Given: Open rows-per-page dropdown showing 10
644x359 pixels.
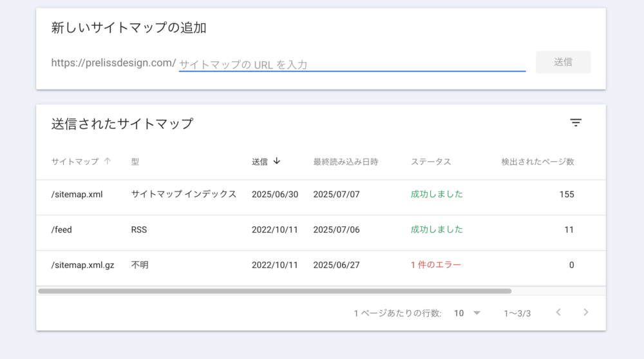Looking at the screenshot, I should [x=467, y=313].
